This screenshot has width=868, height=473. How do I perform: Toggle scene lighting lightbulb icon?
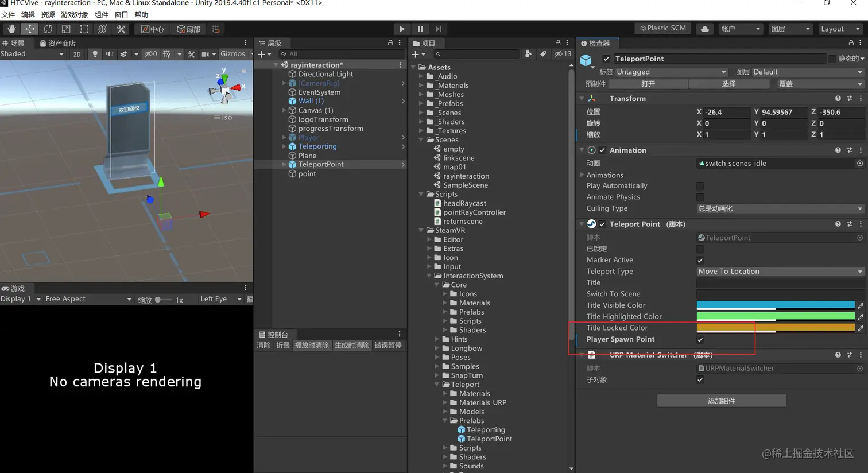pos(95,54)
